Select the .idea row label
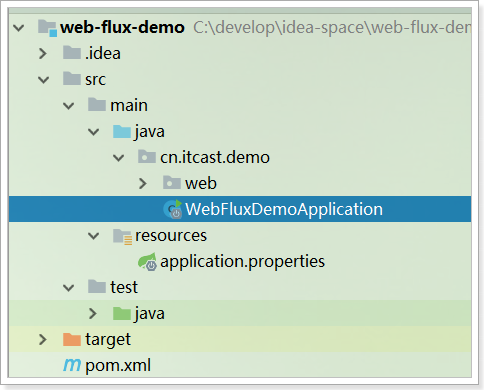 point(103,53)
